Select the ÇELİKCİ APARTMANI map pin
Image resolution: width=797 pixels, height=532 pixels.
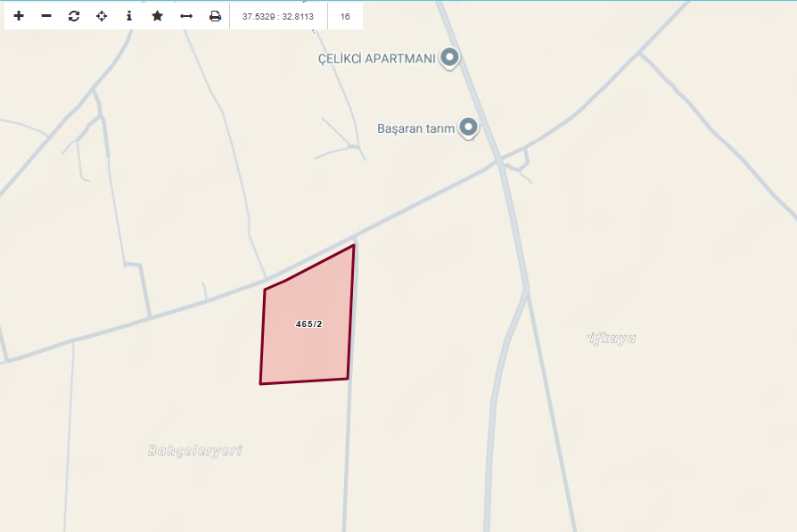(449, 57)
